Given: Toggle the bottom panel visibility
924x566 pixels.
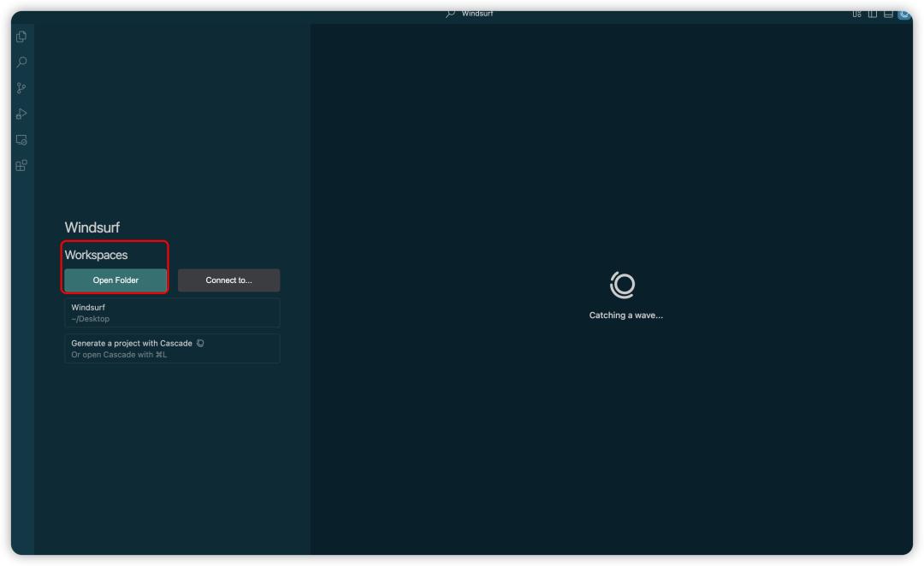Looking at the screenshot, I should point(890,13).
